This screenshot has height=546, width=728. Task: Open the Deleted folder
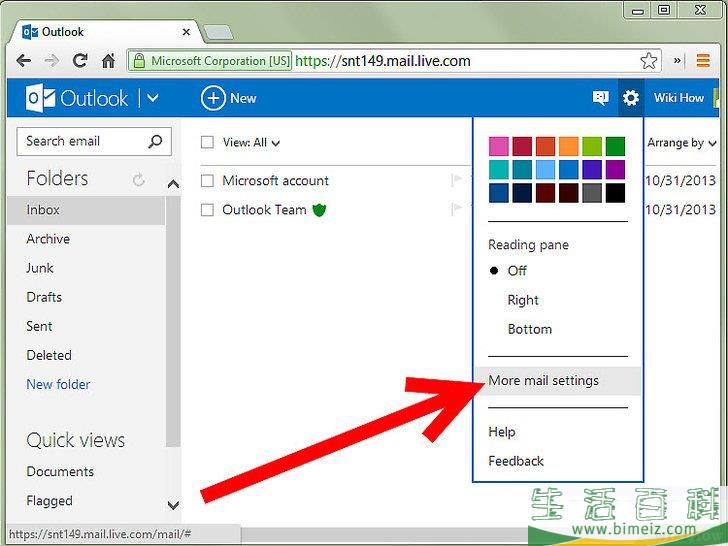pos(49,356)
